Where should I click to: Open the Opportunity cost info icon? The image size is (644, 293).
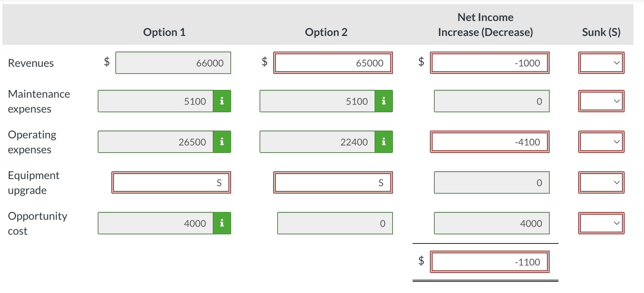coord(222,223)
